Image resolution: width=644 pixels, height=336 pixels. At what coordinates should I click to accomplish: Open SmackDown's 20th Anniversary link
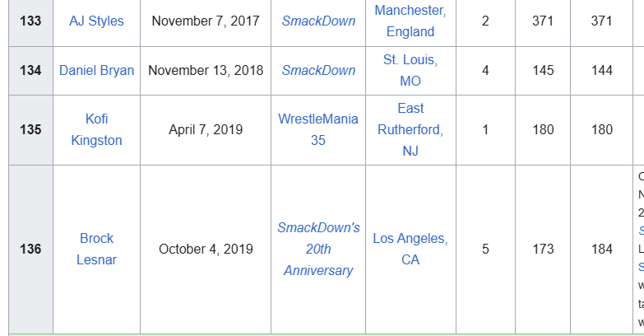coord(318,249)
